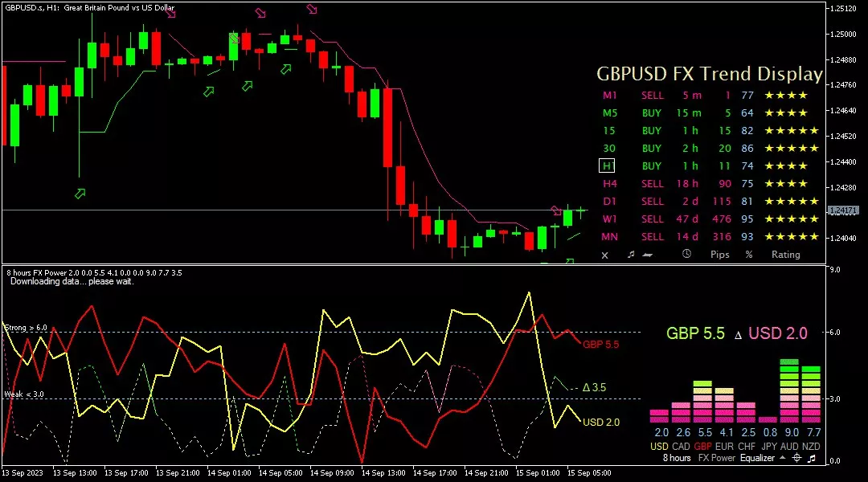Select the D1 timeframe row label
This screenshot has width=868, height=482.
click(609, 202)
